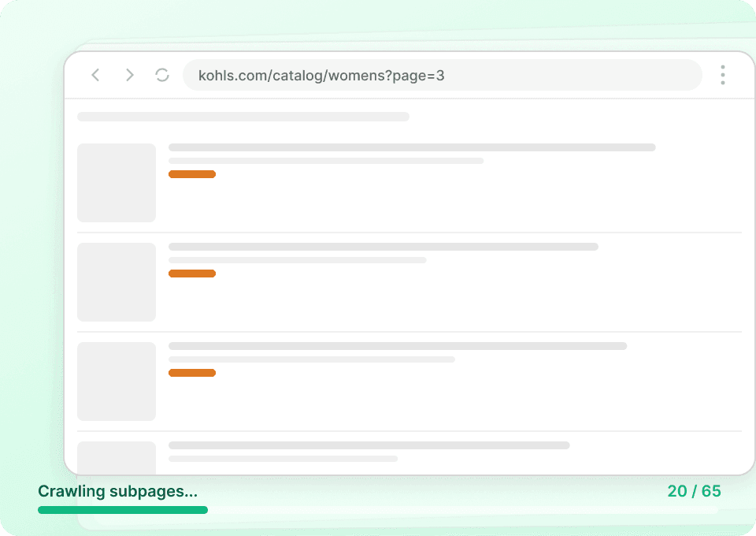The height and width of the screenshot is (536, 756).
Task: Click the second listing's image placeholder
Action: pyautogui.click(x=117, y=281)
